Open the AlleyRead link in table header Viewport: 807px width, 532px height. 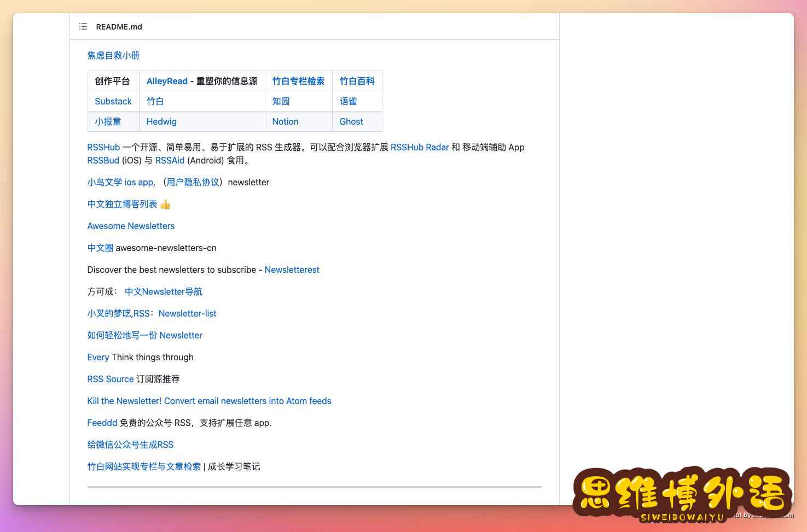point(167,81)
